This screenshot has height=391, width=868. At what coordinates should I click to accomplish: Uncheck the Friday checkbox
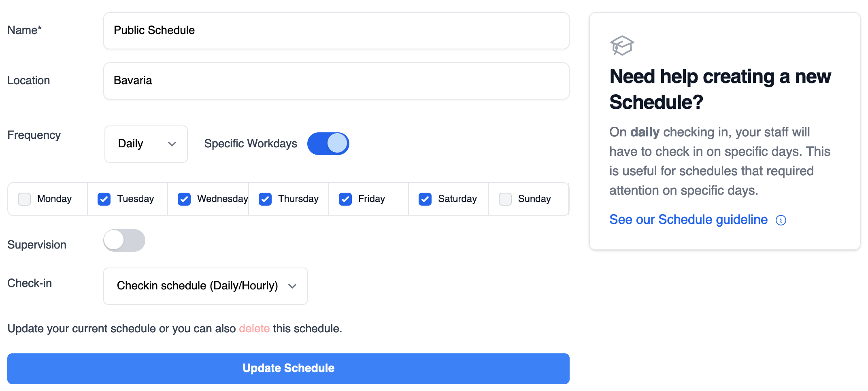[x=345, y=199]
